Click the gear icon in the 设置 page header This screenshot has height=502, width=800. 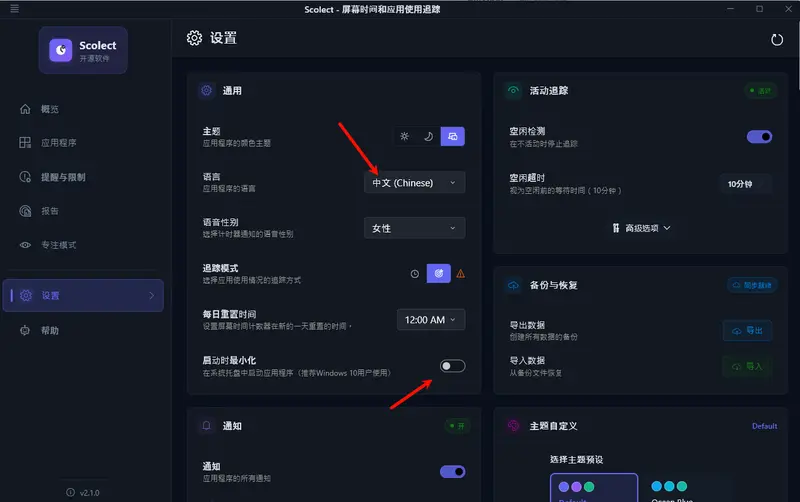(194, 38)
